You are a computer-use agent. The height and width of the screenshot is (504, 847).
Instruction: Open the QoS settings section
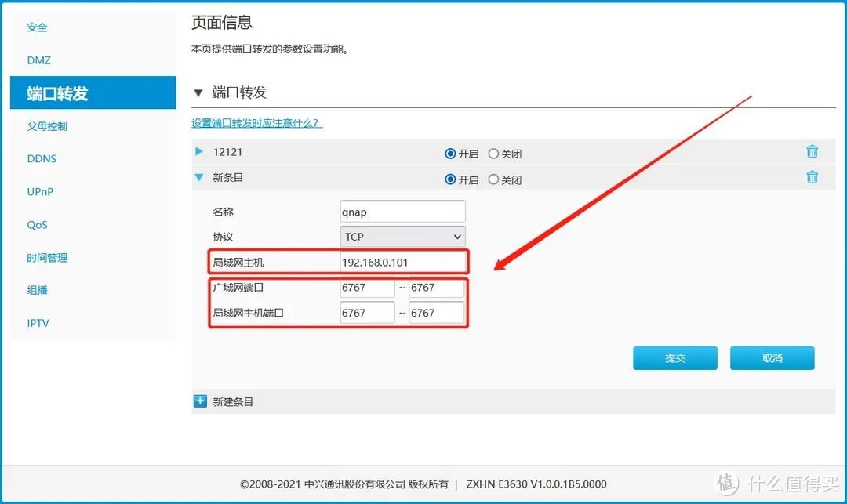(37, 224)
